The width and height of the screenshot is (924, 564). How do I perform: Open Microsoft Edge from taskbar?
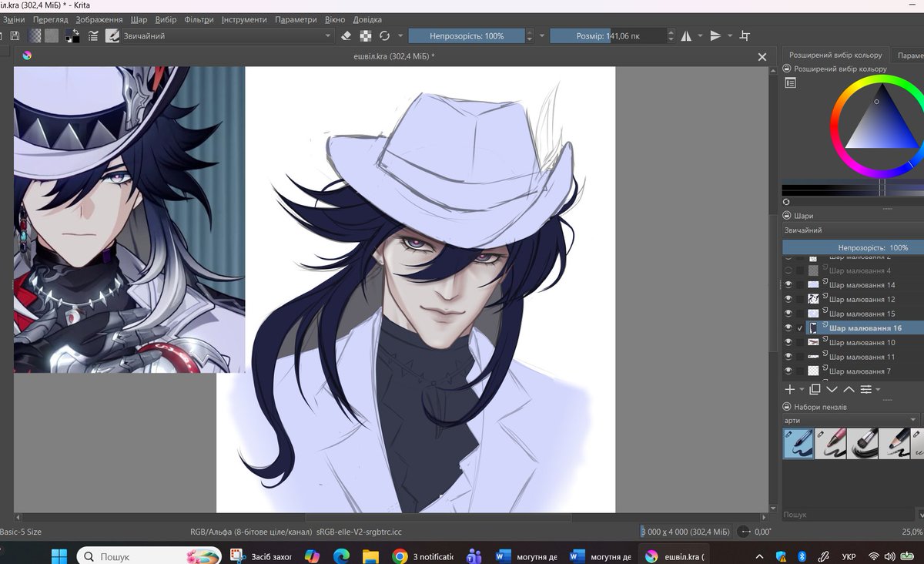pos(342,556)
